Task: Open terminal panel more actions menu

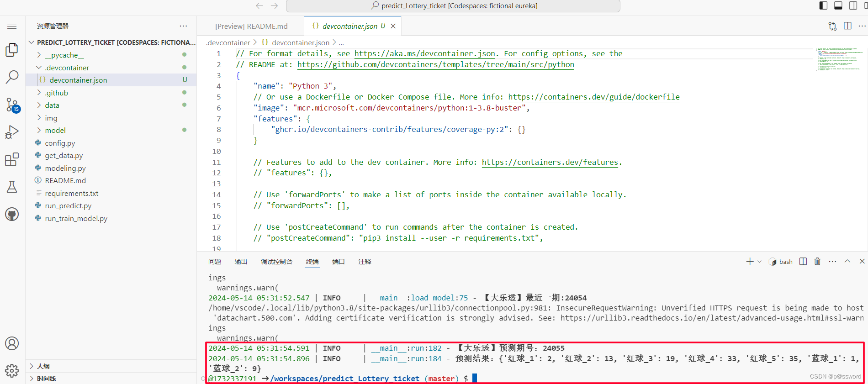Action: pyautogui.click(x=832, y=262)
